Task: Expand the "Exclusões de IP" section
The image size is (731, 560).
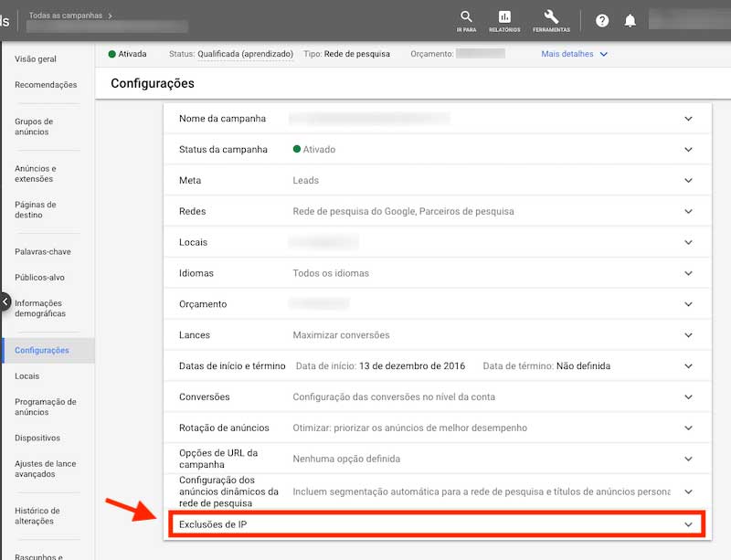Action: [x=429, y=523]
